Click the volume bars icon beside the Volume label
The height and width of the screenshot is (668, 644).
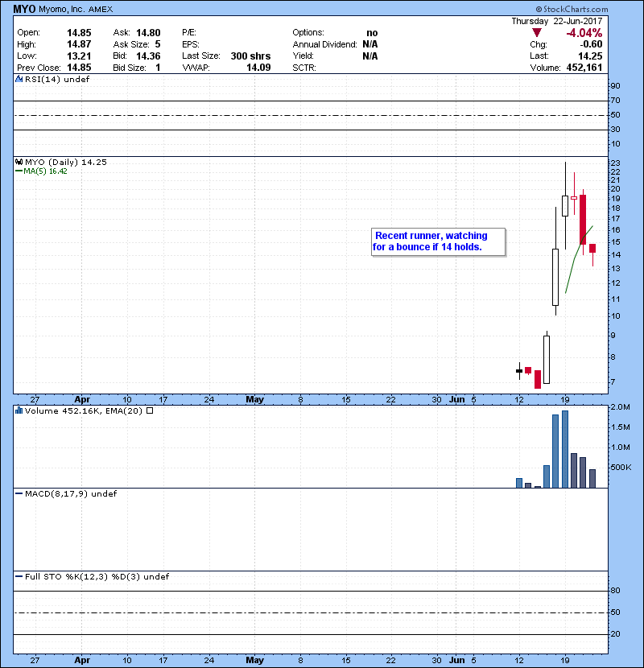(x=19, y=410)
